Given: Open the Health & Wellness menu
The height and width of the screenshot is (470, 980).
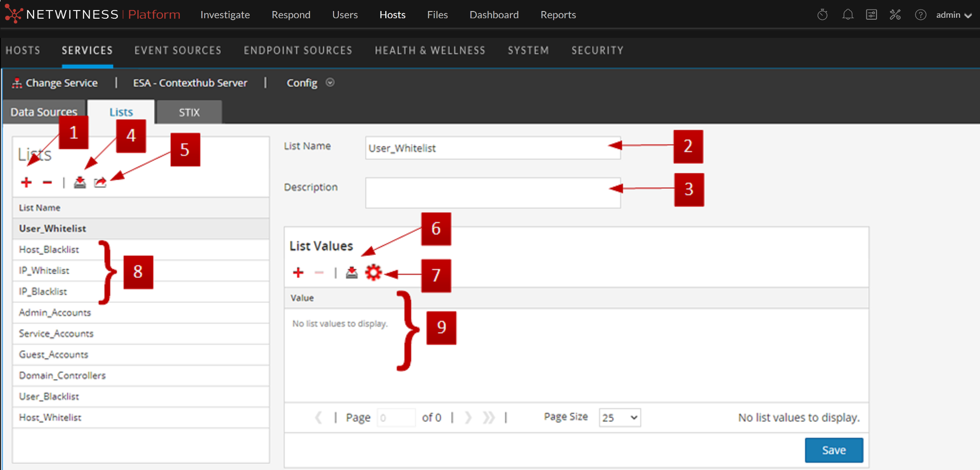Looking at the screenshot, I should click(430, 50).
